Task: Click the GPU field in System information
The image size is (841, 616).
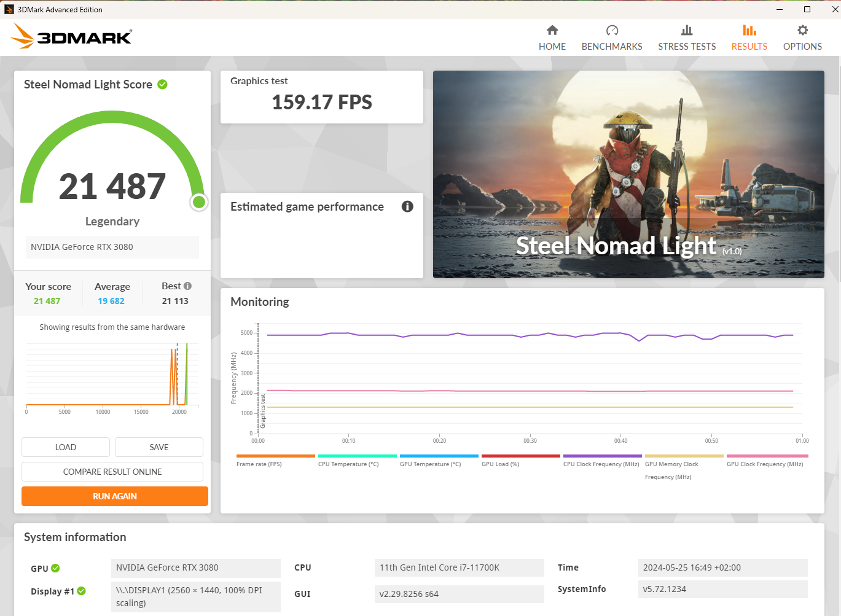Action: [195, 567]
